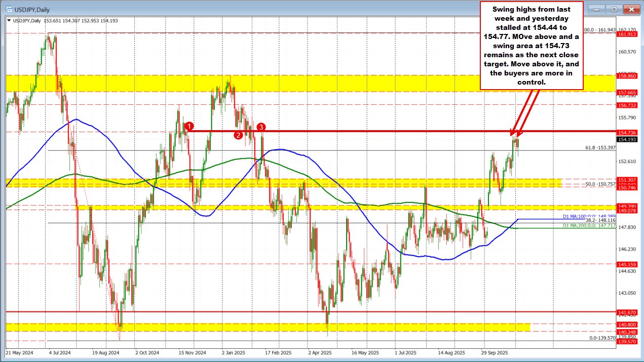The image size is (644, 362).
Task: Select the red numbered marker "3" on the chart
Action: tap(262, 127)
